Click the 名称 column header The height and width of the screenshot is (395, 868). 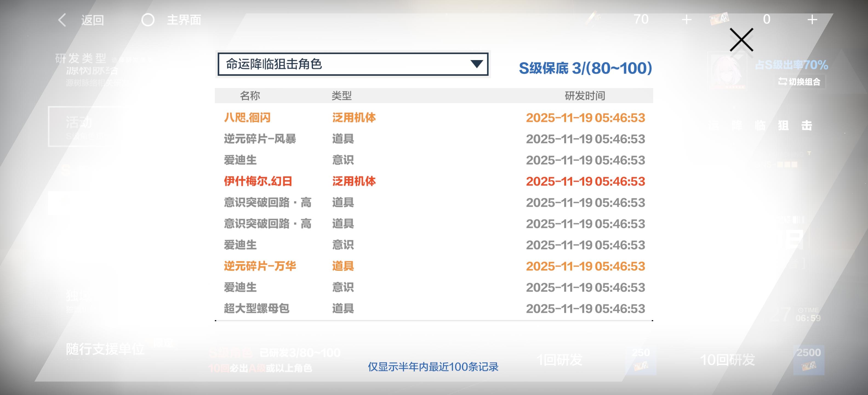[x=250, y=96]
